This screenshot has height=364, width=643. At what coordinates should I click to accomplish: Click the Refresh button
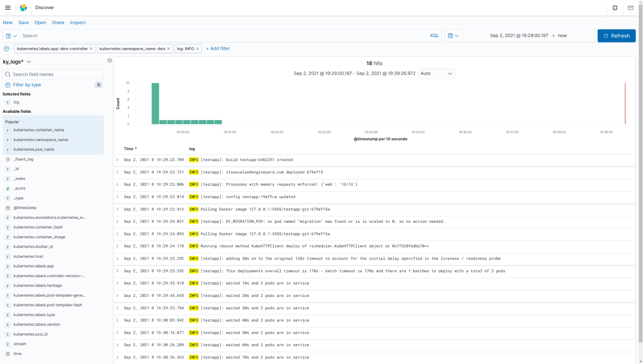pyautogui.click(x=616, y=36)
